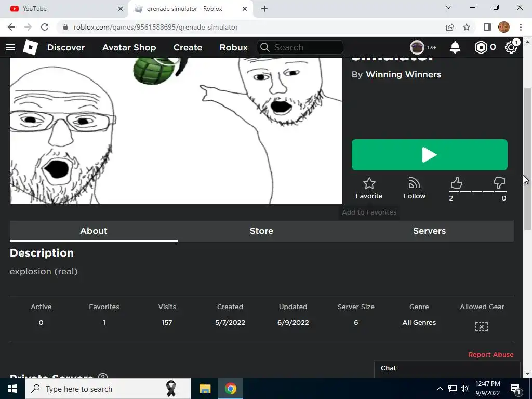532x399 pixels.
Task: Open the Chat panel
Action: point(447,369)
